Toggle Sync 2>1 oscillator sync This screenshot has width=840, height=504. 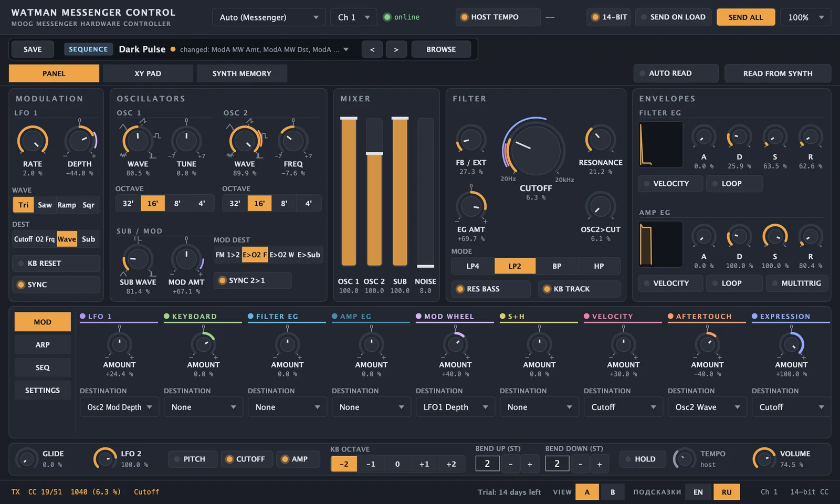[253, 280]
